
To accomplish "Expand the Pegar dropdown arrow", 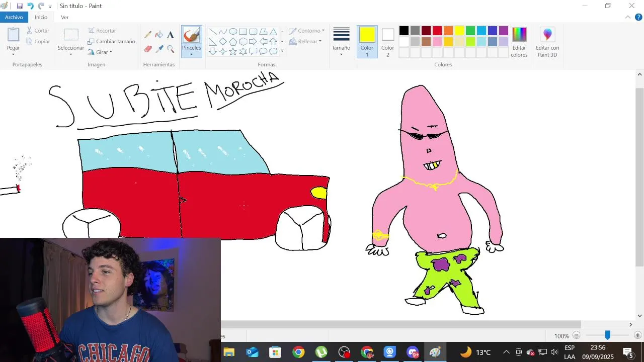I will point(14,54).
